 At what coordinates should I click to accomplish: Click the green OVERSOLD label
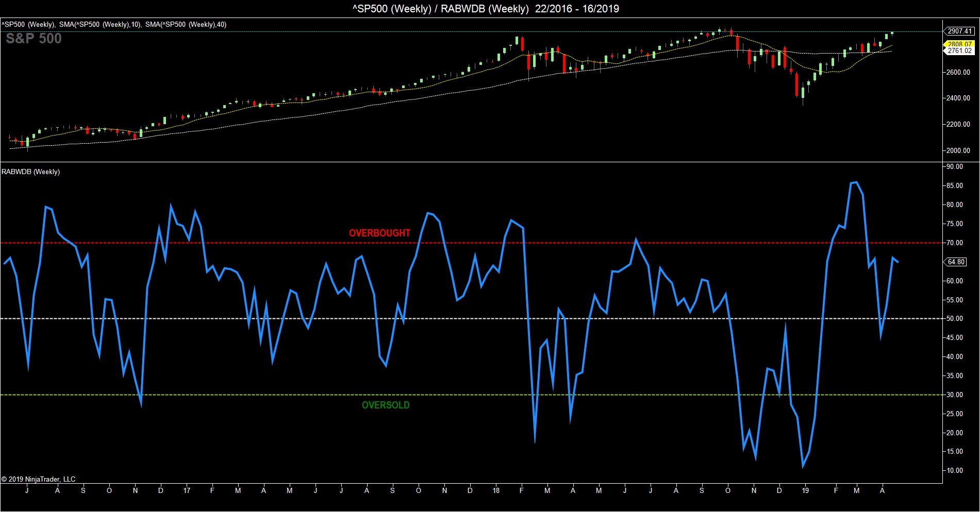[386, 405]
